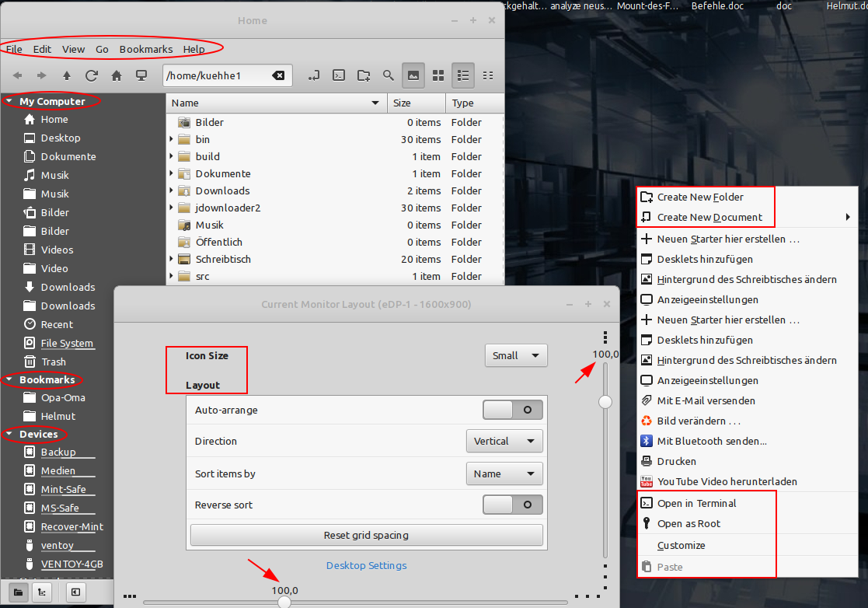Switch to compact view mode

(x=488, y=75)
